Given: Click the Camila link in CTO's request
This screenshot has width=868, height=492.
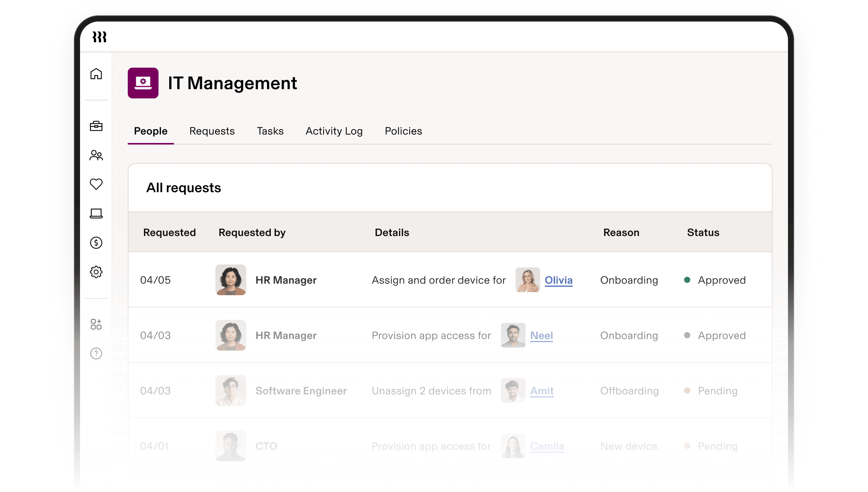Looking at the screenshot, I should point(547,446).
